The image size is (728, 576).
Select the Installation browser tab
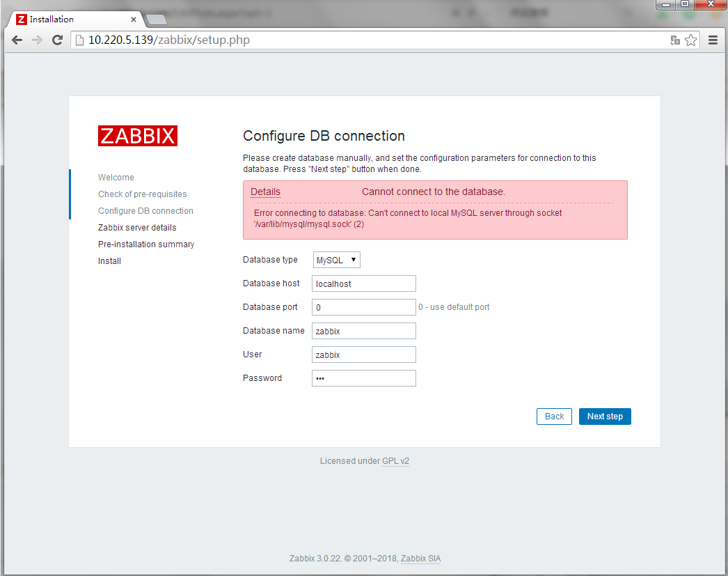point(74,20)
